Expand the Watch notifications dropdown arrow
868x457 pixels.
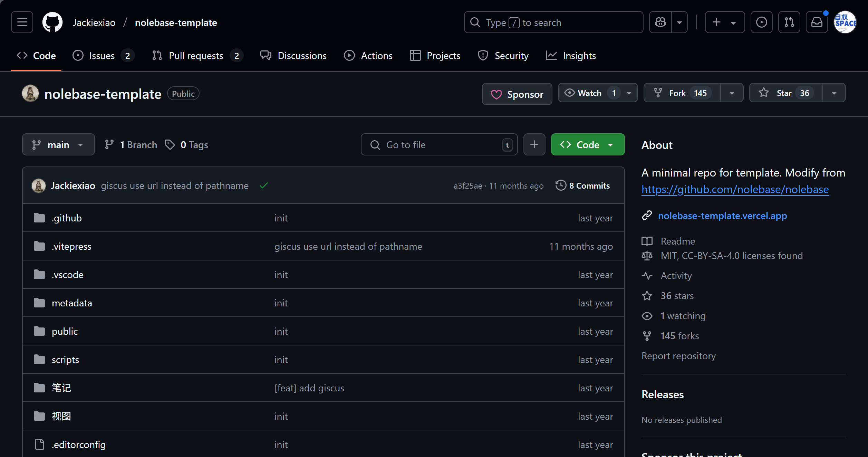coord(629,93)
